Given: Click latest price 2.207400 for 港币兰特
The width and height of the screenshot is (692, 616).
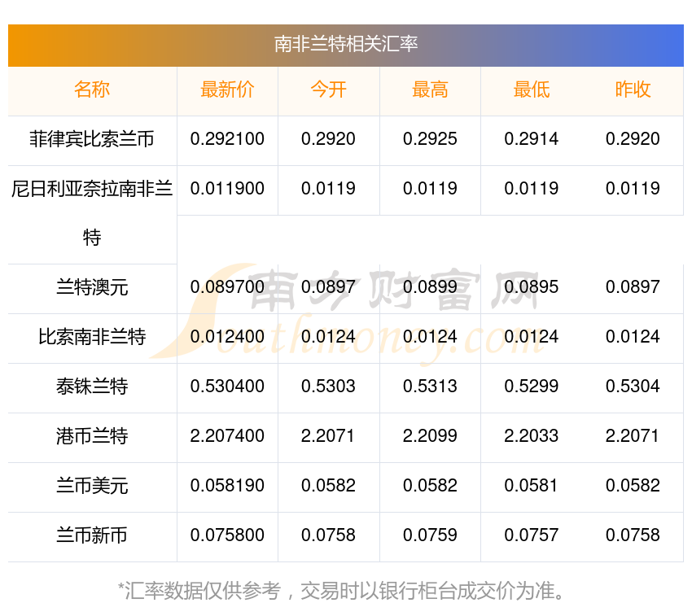Looking at the screenshot, I should click(x=227, y=436).
